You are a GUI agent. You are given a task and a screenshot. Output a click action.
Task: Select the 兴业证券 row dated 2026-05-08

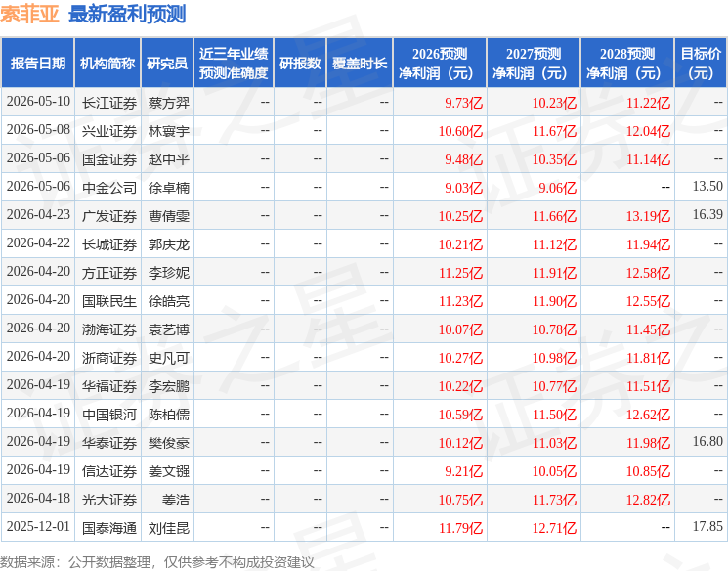(364, 131)
